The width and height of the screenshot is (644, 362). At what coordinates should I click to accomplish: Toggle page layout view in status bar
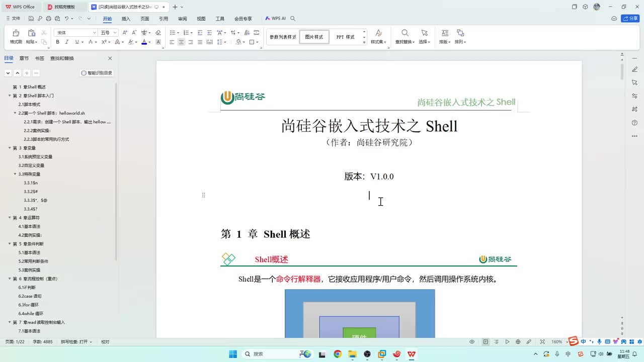pos(486,342)
